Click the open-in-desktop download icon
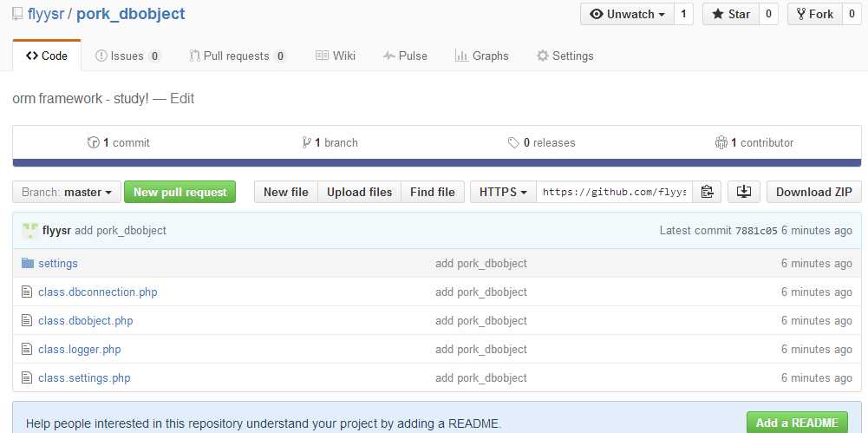The width and height of the screenshot is (868, 433). [x=744, y=192]
